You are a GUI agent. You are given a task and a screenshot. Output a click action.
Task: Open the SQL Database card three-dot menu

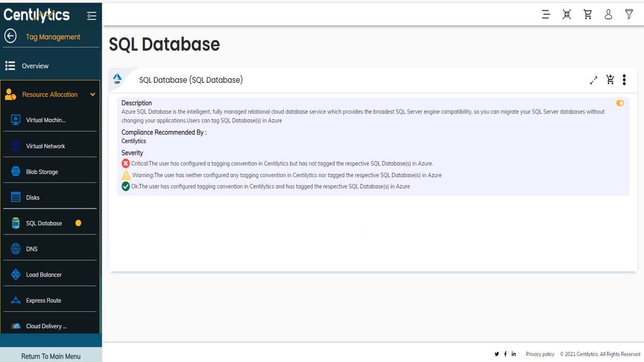[624, 80]
